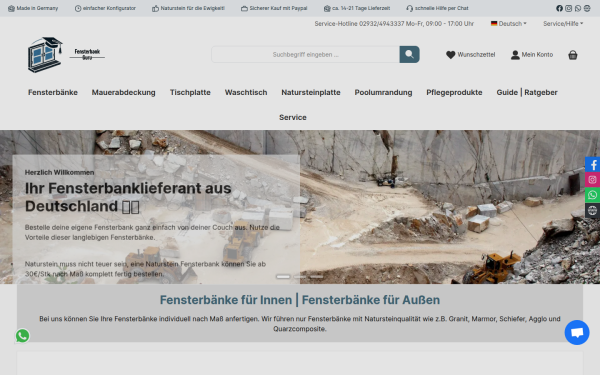Expand the Service/Hilfe dropdown
The image size is (600, 375).
tap(563, 24)
